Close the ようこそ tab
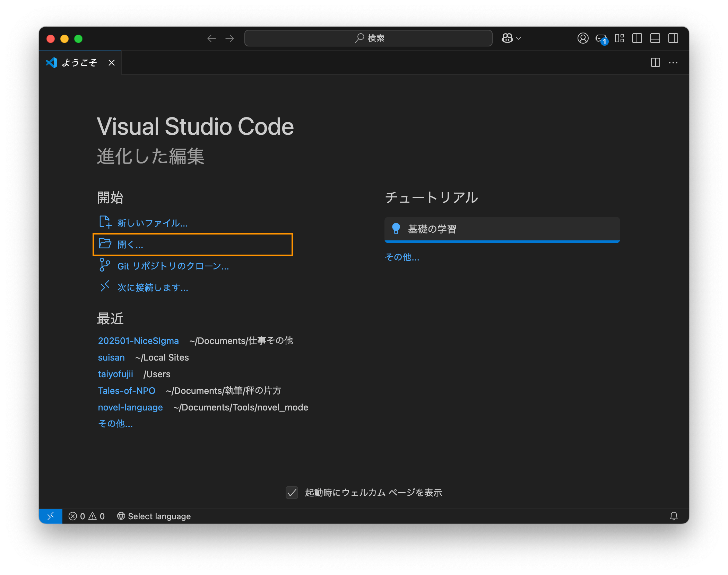This screenshot has width=728, height=575. 112,63
